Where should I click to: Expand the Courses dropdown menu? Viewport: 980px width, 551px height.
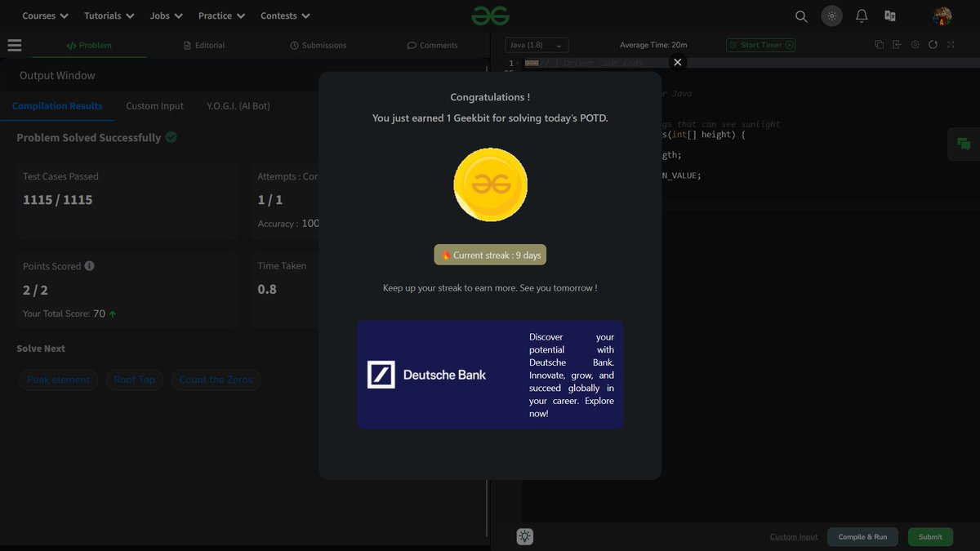point(45,16)
